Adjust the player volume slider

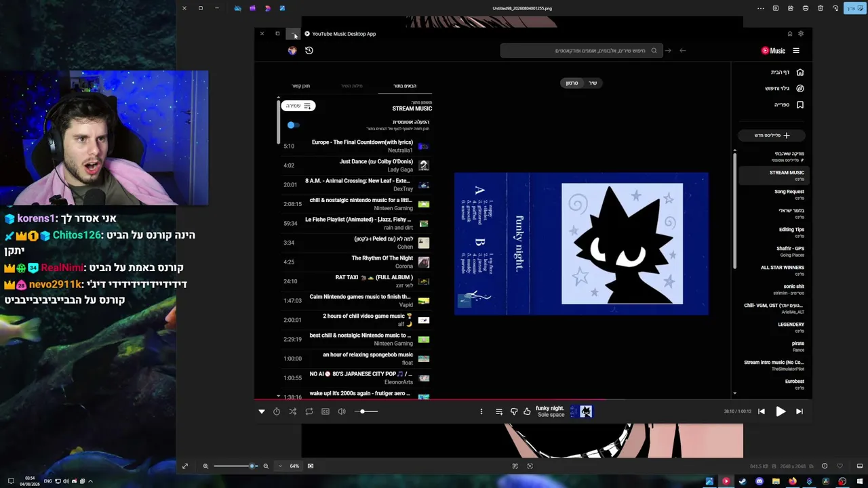point(366,411)
